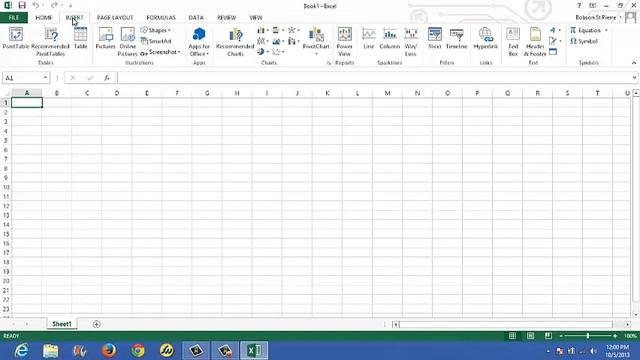This screenshot has width=640, height=360.
Task: Switch to the FORMULAS tab
Action: [161, 18]
